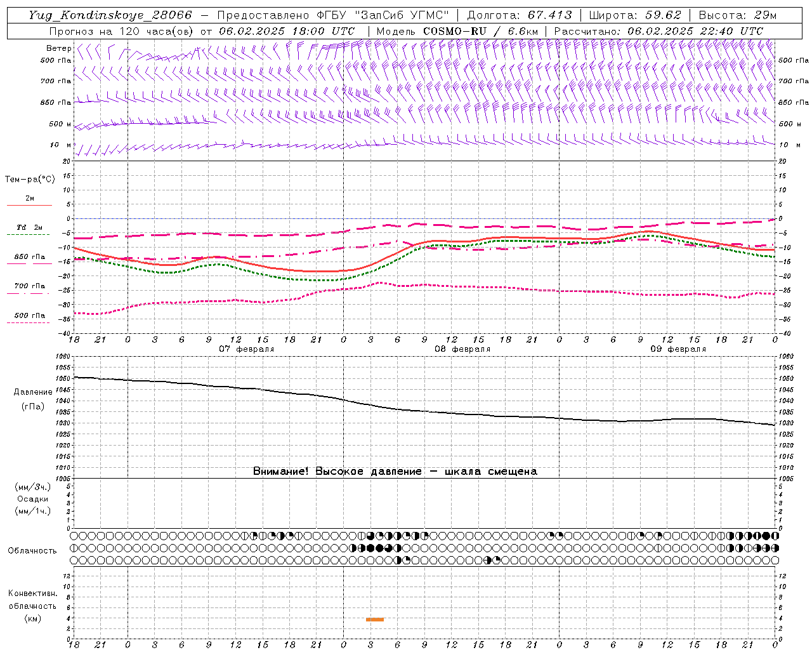812x650 pixels.
Task: Click the 09 февраля date label
Action: [678, 349]
